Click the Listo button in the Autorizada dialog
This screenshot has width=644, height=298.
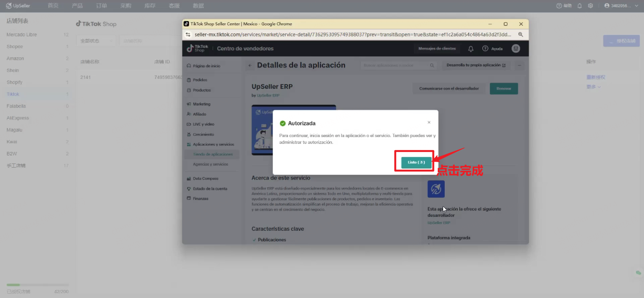[416, 162]
